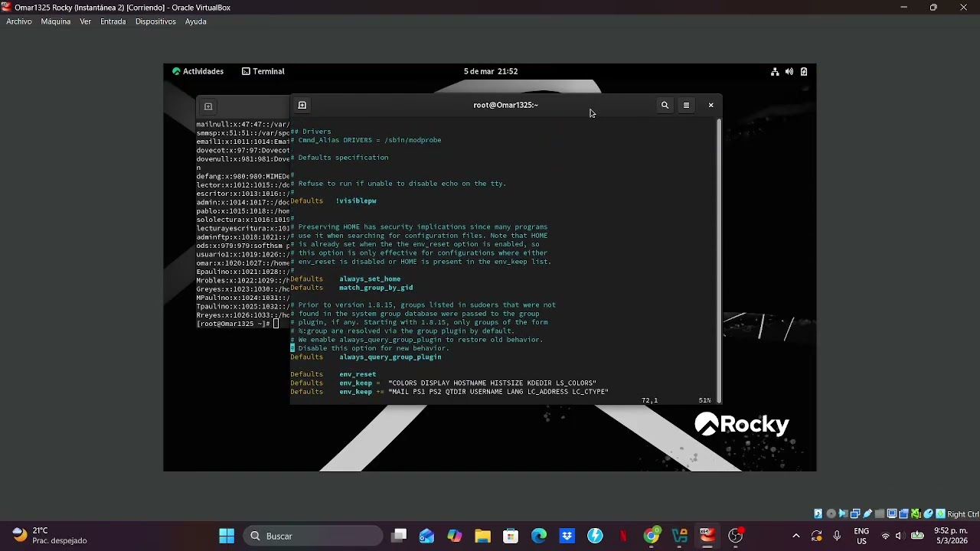Open VirtualBox Ayuda menu
The width and height of the screenshot is (980, 551).
[x=195, y=21]
